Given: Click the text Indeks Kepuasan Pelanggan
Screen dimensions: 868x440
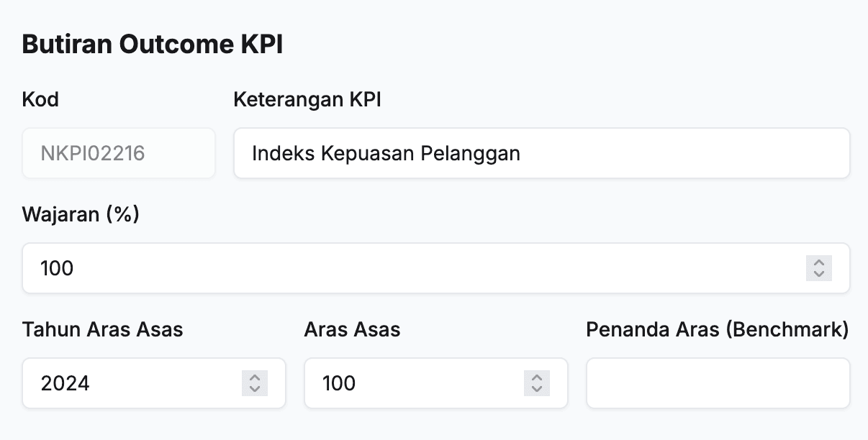Looking at the screenshot, I should (x=386, y=153).
